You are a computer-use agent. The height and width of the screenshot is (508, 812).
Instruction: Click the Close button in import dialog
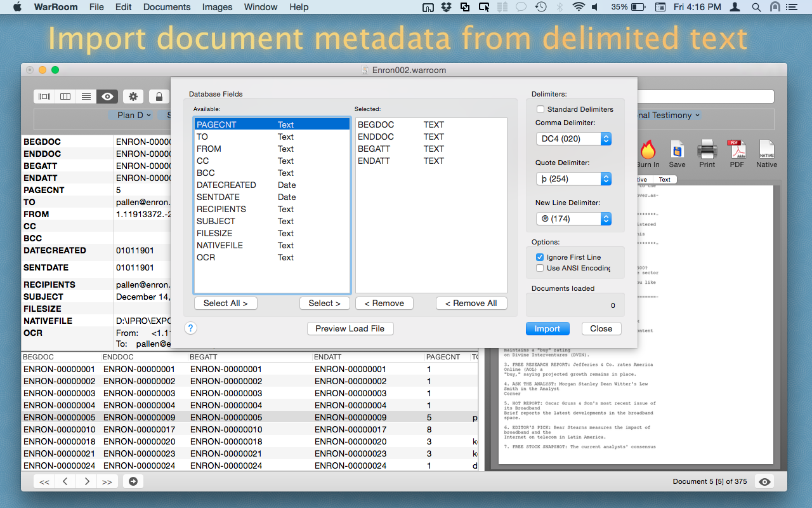click(x=601, y=328)
